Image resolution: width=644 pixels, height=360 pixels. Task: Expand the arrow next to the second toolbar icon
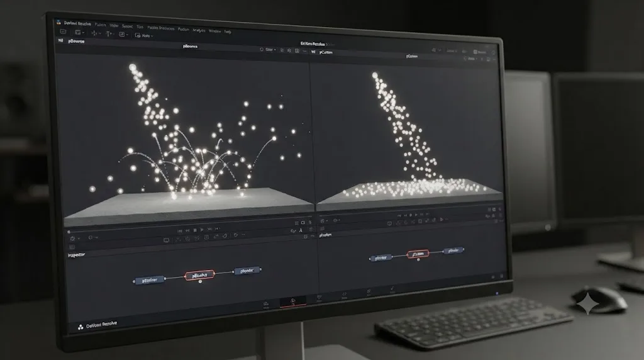[83, 33]
